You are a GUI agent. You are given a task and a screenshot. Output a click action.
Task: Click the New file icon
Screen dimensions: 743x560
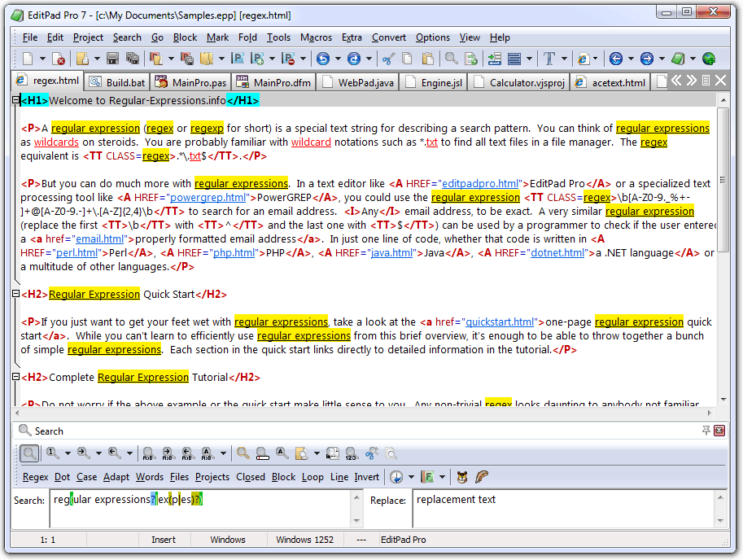click(28, 59)
